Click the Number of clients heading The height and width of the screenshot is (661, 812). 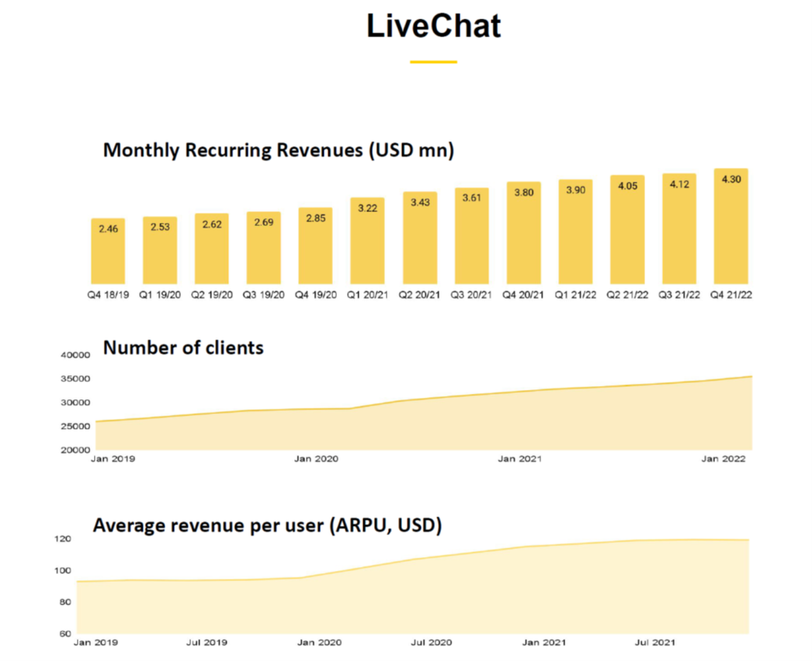tap(183, 348)
